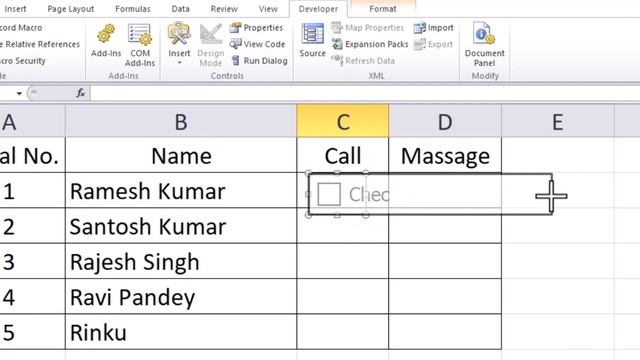Click Import XML

[x=433, y=28]
